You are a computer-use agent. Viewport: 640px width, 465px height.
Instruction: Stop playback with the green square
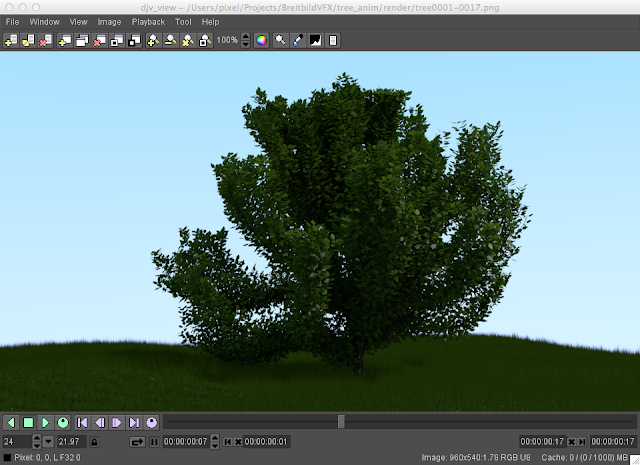coord(28,423)
